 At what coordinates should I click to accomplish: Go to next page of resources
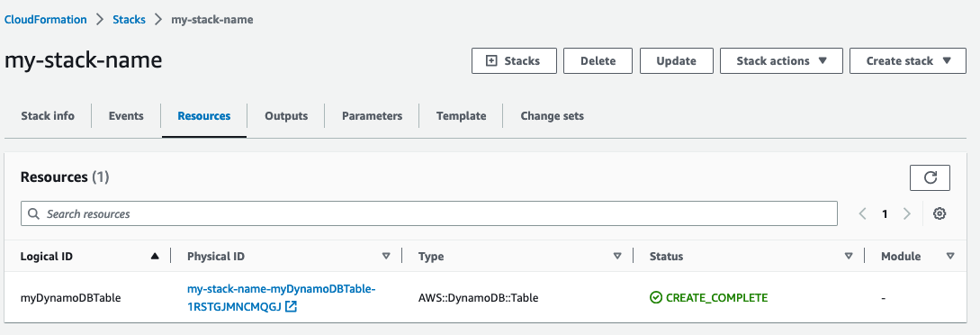coord(907,213)
